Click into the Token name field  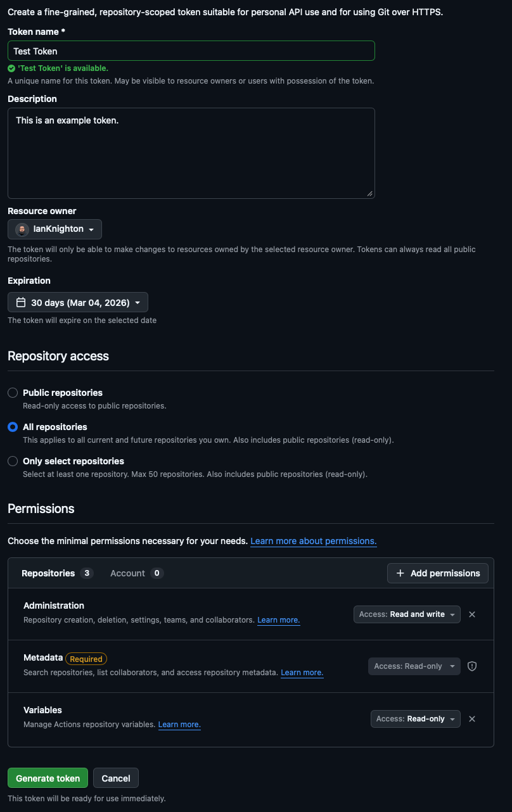(191, 51)
